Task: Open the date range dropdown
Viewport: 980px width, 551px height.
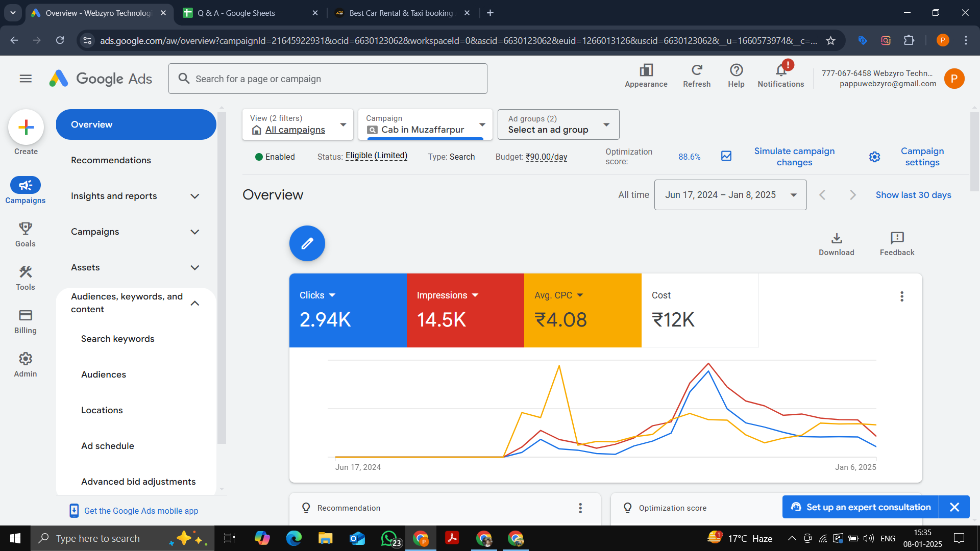Action: point(730,195)
